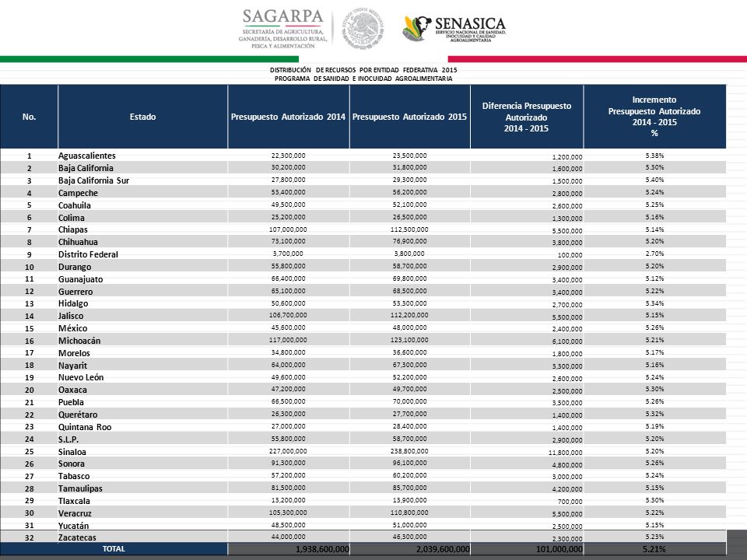Image resolution: width=747 pixels, height=560 pixels.
Task: Select the total increment '5.21%' in TOTAL row
Action: click(x=654, y=549)
